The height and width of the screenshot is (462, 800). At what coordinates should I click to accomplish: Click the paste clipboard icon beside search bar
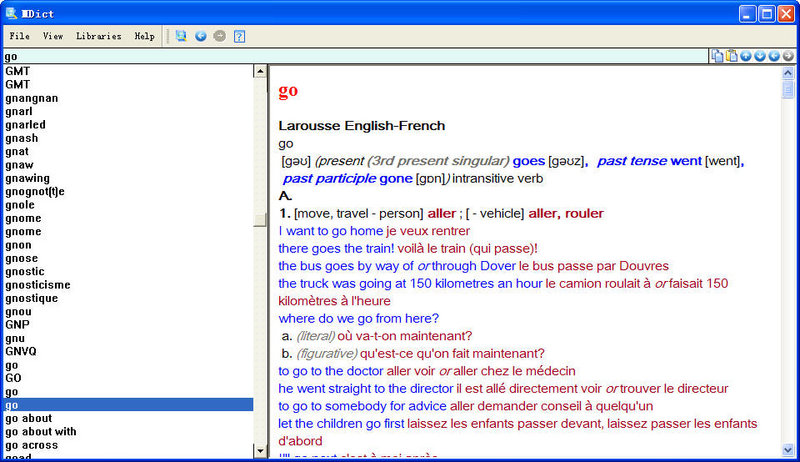click(x=731, y=56)
